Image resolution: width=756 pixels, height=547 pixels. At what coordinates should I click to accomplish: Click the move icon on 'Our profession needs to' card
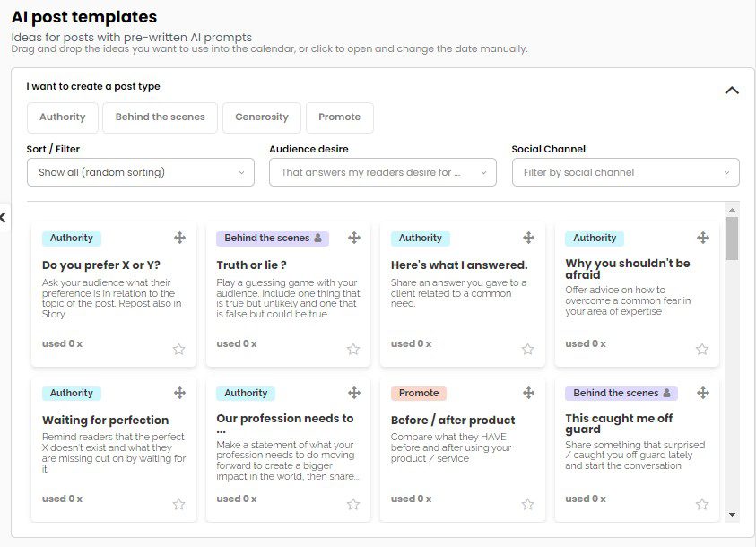[354, 393]
